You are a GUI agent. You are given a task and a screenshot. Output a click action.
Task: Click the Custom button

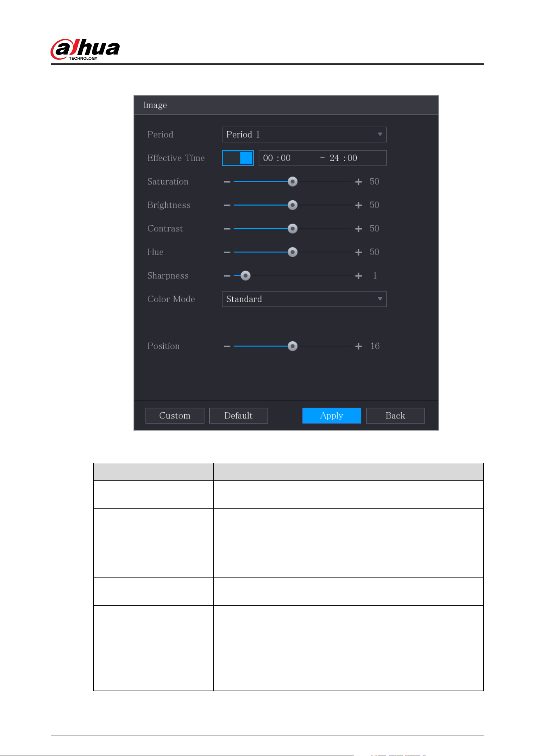(x=175, y=416)
